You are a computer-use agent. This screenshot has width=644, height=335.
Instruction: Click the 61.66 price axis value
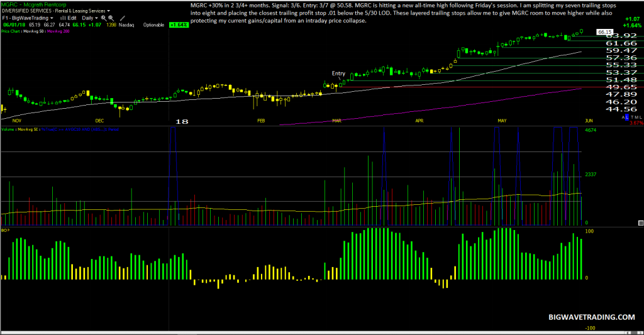point(621,43)
